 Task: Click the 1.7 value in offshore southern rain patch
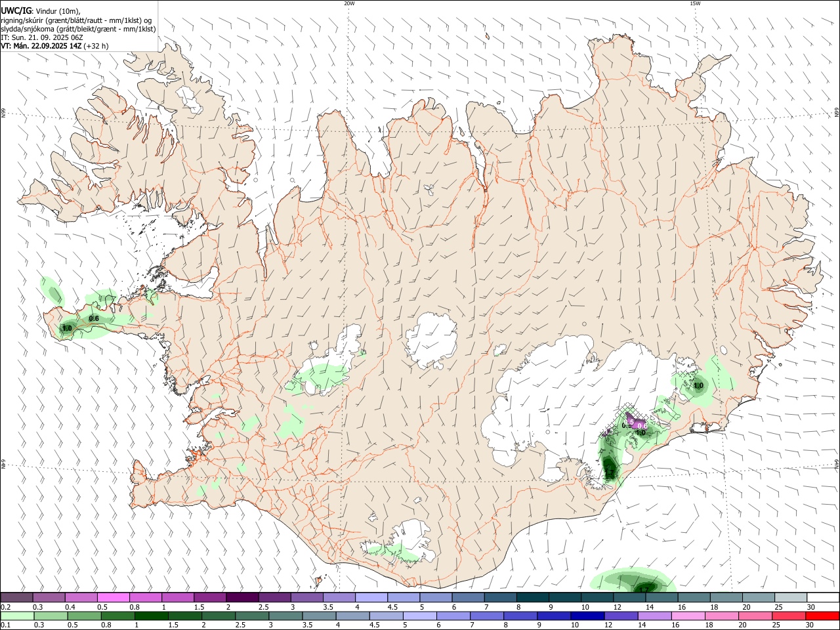[644, 590]
